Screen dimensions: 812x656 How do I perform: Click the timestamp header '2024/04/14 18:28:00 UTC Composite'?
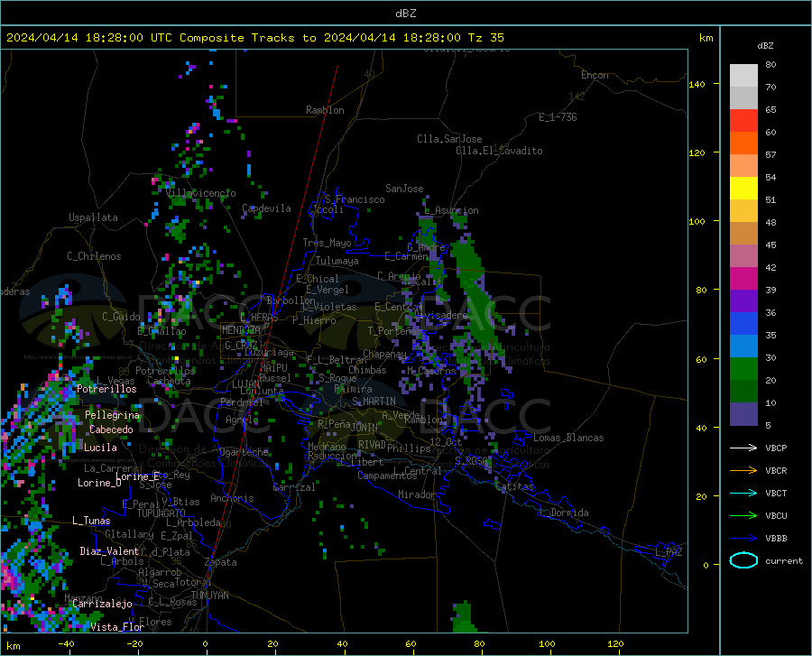click(125, 38)
